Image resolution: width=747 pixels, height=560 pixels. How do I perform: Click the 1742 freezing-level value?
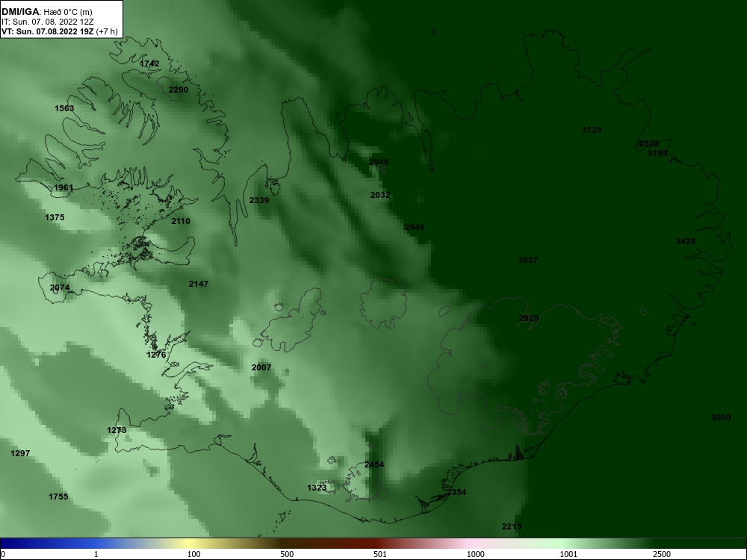click(x=149, y=63)
